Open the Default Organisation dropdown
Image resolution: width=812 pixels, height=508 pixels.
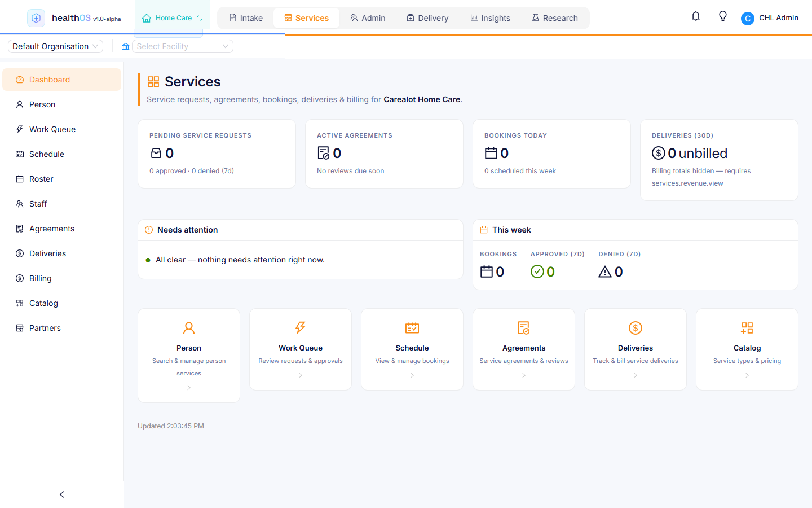[55, 46]
